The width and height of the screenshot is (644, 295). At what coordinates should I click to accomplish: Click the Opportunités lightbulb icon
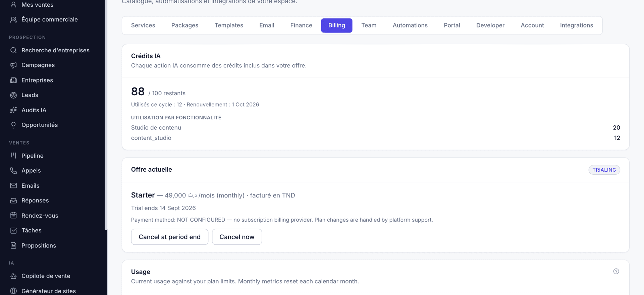click(x=13, y=125)
